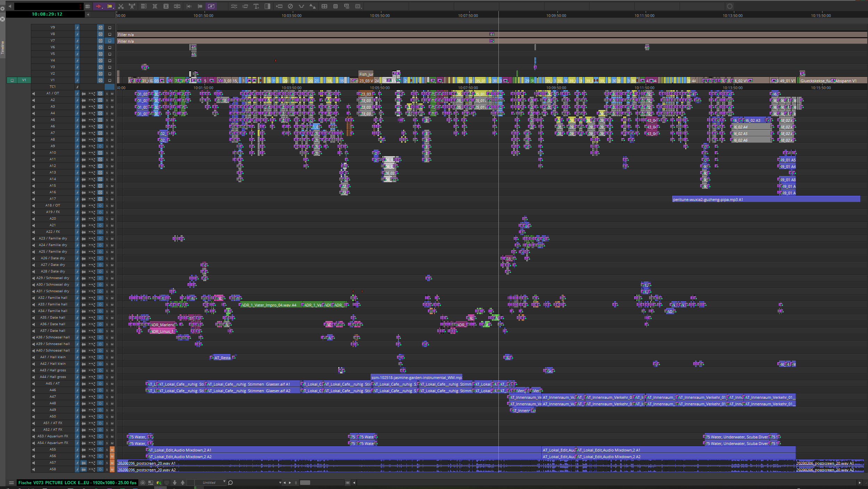This screenshot has width=868, height=489.
Task: Click the master timecode display 10:08:29:12
Action: (x=47, y=14)
